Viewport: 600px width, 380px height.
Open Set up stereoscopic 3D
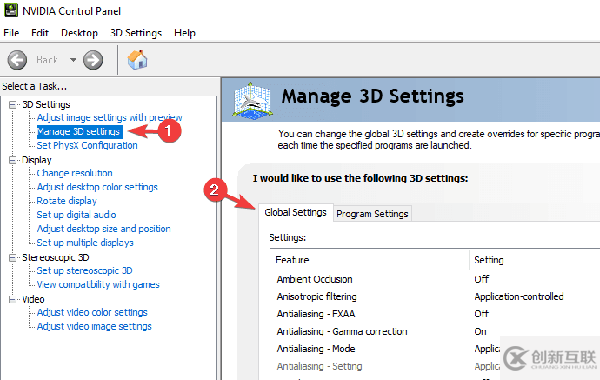(84, 271)
